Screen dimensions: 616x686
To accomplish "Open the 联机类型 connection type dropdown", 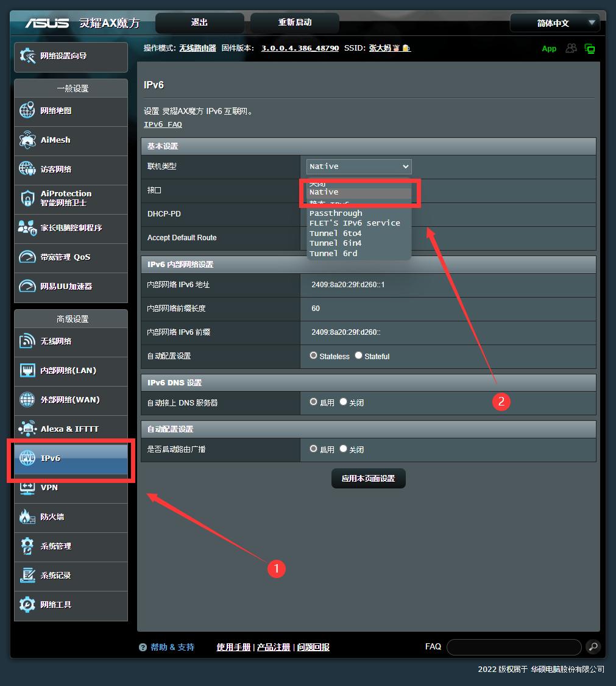I will tap(358, 166).
